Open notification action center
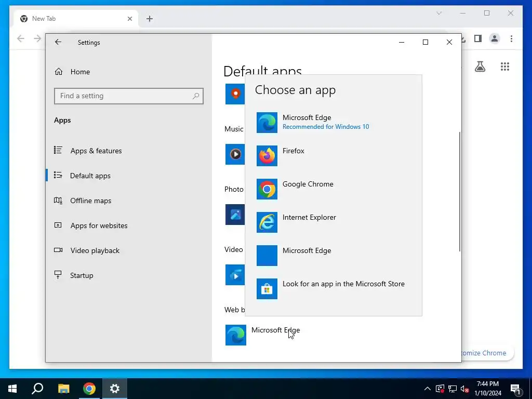Image resolution: width=532 pixels, height=399 pixels. [515, 389]
